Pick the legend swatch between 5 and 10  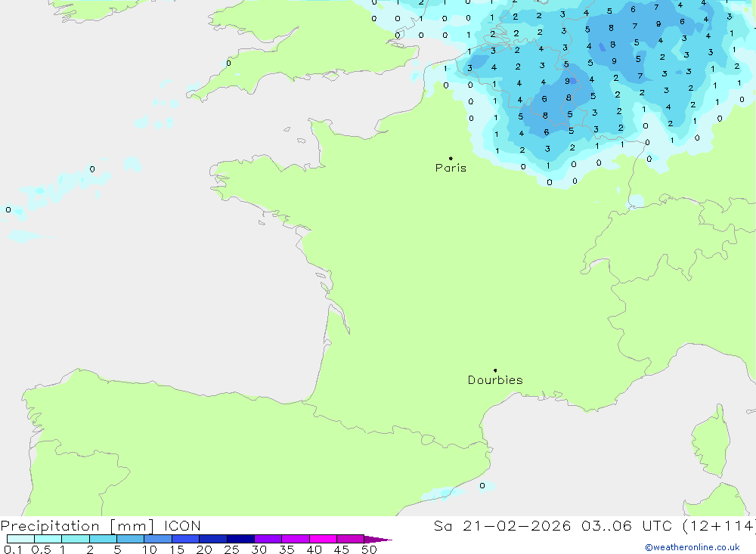point(131,539)
